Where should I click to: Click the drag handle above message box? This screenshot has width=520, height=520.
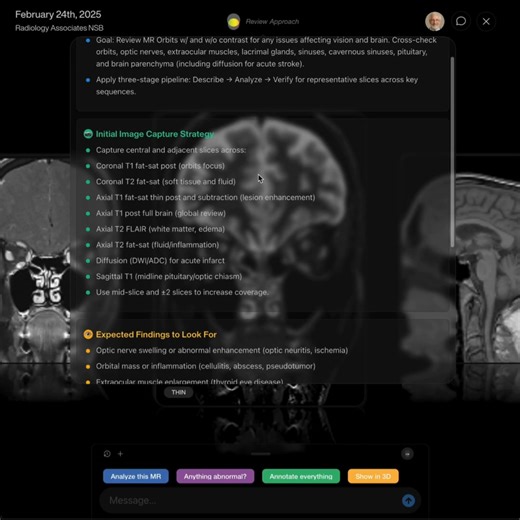tap(261, 454)
